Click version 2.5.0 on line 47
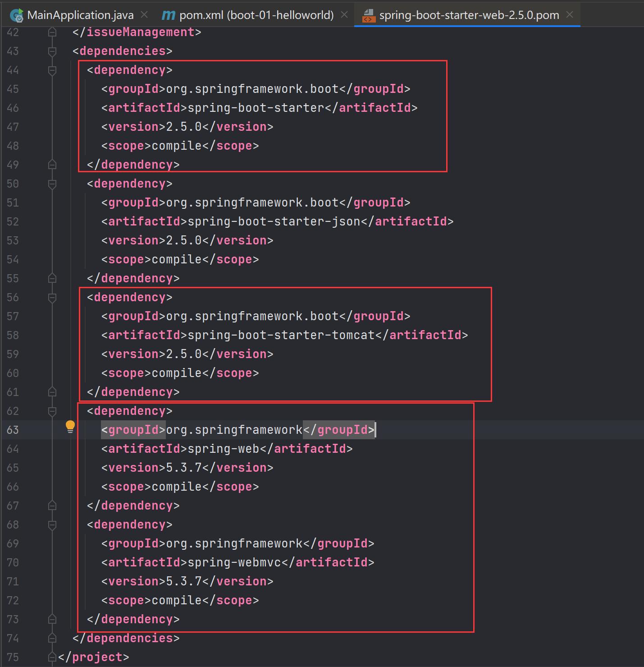This screenshot has height=667, width=644. point(184,127)
